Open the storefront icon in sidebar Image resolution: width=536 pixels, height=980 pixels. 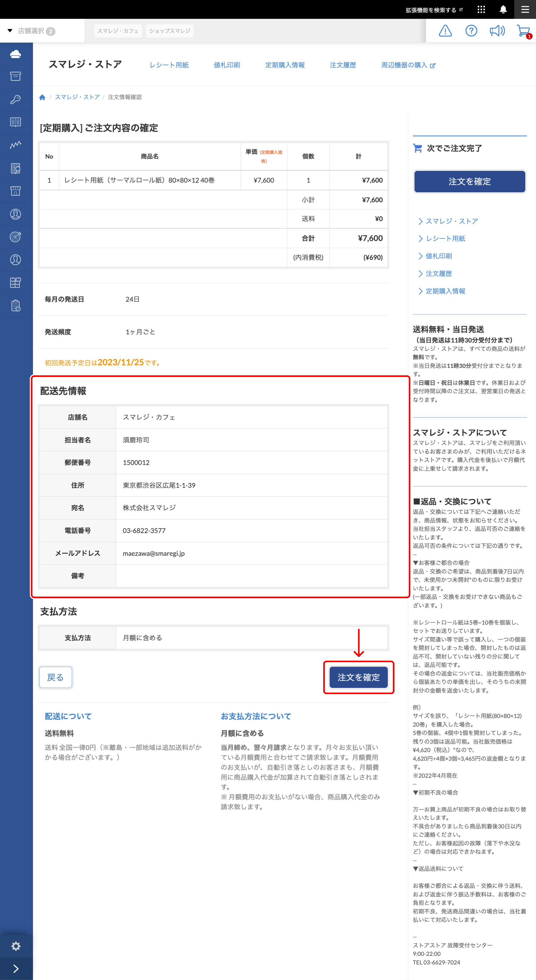pyautogui.click(x=16, y=191)
